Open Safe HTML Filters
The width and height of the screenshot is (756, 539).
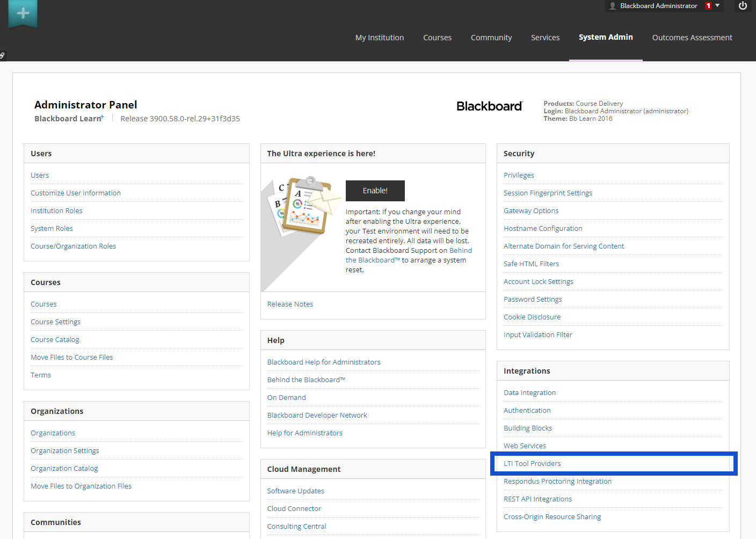(x=531, y=264)
